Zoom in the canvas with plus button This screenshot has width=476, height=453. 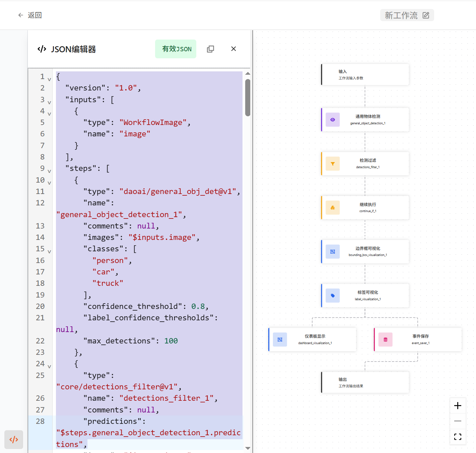click(458, 406)
